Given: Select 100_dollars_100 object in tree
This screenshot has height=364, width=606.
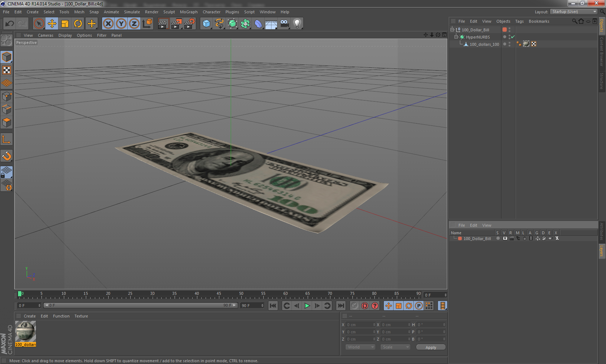Looking at the screenshot, I should tap(484, 44).
